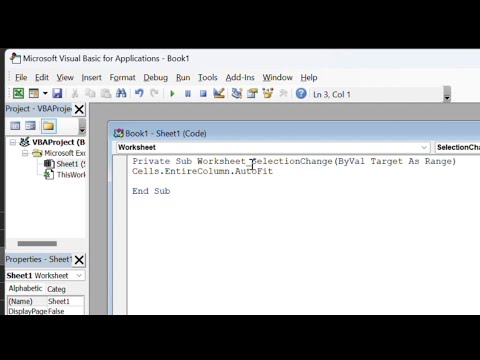The height and width of the screenshot is (360, 480).
Task: Toggle Design Mode icon
Action: [x=219, y=93]
